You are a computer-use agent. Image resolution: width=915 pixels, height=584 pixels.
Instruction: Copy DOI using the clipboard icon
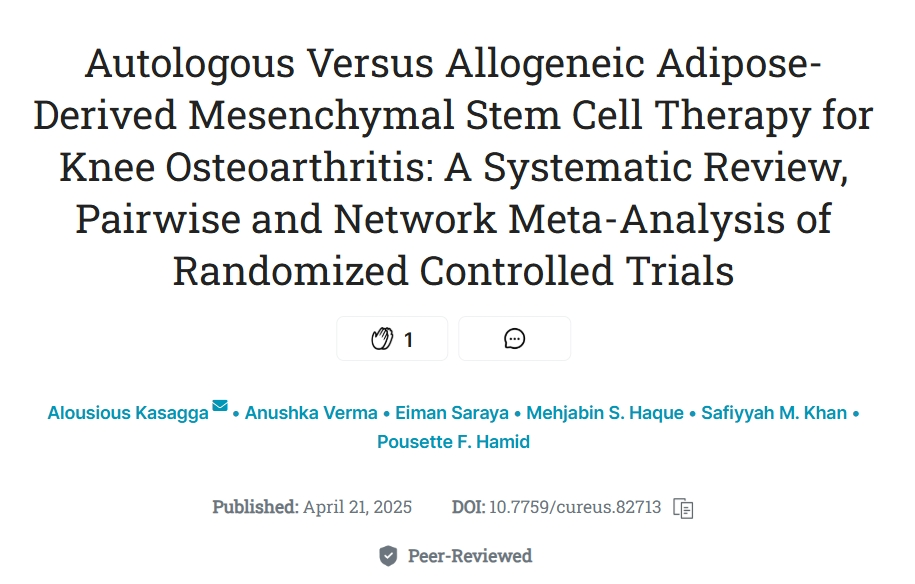(x=684, y=507)
